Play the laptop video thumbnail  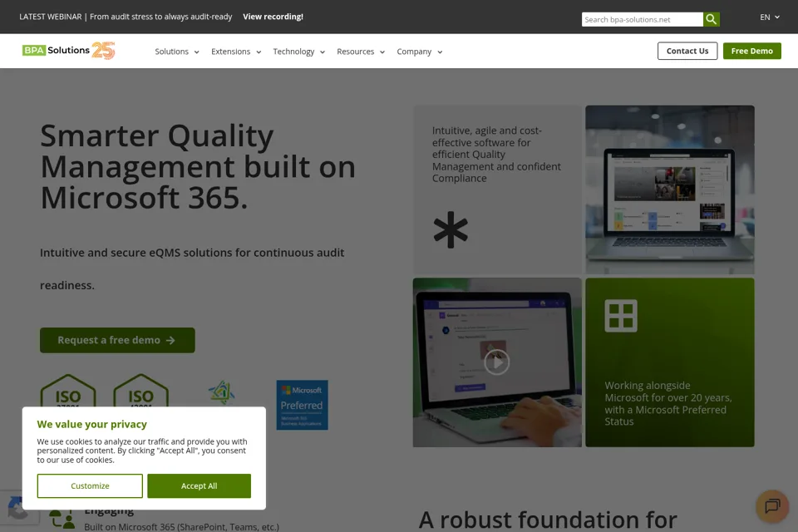tap(497, 362)
